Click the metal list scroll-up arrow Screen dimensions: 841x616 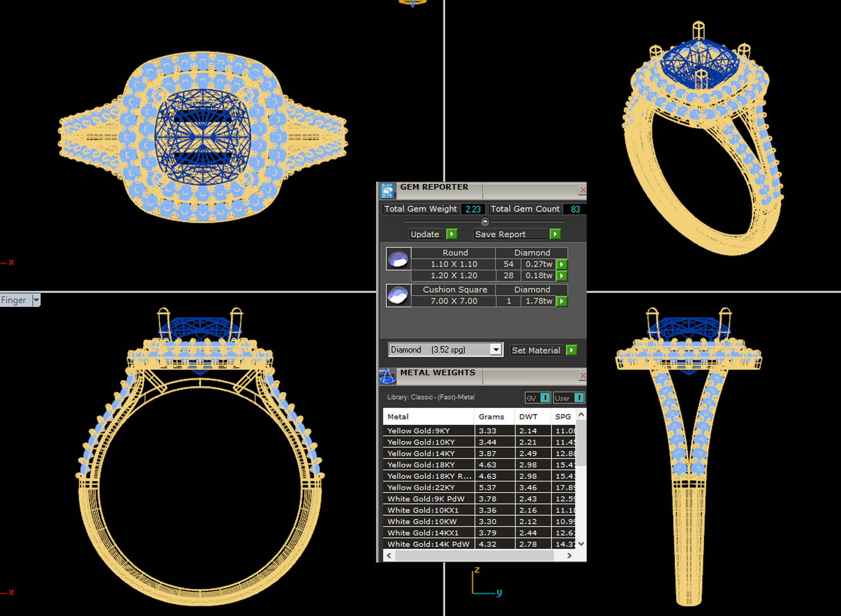pos(581,414)
